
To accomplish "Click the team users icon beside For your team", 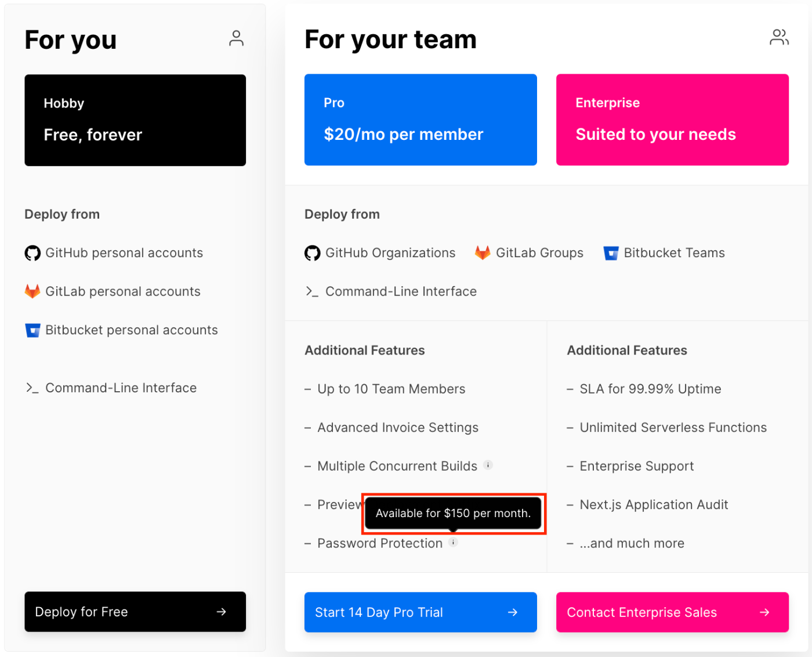I will coord(779,37).
